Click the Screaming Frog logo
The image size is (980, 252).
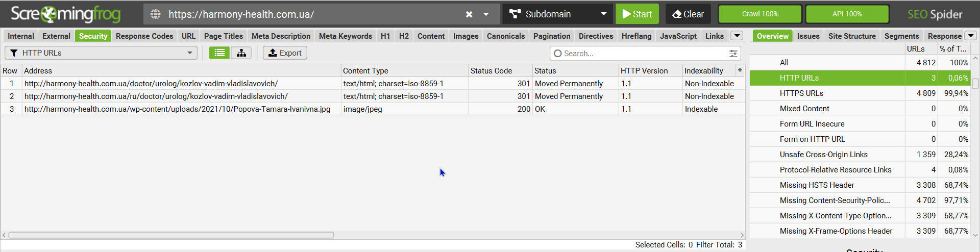[x=65, y=14]
